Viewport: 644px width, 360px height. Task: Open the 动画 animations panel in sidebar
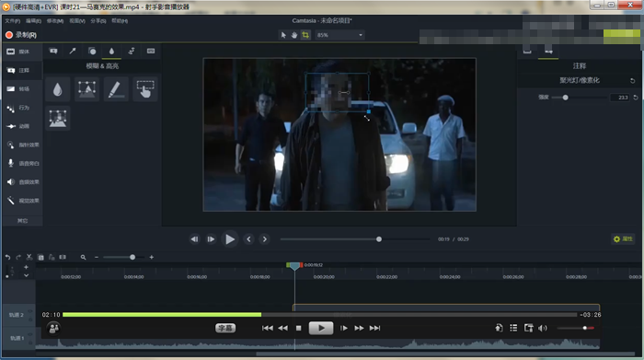(22, 126)
